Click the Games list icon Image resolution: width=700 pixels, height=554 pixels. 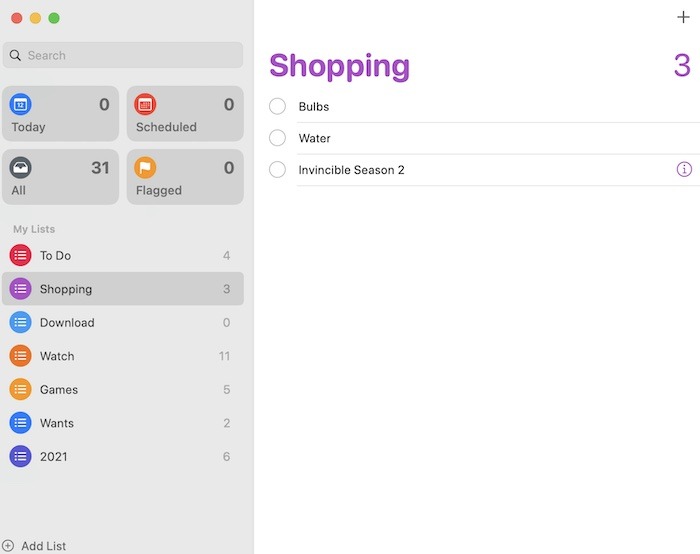[x=20, y=389]
